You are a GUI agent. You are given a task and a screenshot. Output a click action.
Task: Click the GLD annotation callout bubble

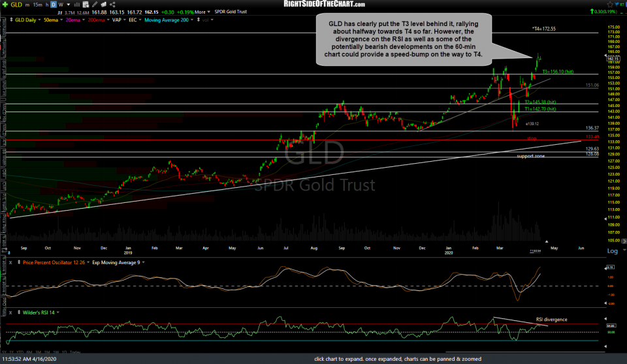tap(404, 39)
